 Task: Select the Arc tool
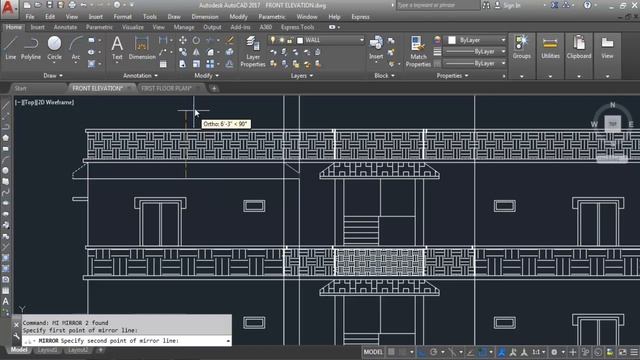[x=76, y=48]
